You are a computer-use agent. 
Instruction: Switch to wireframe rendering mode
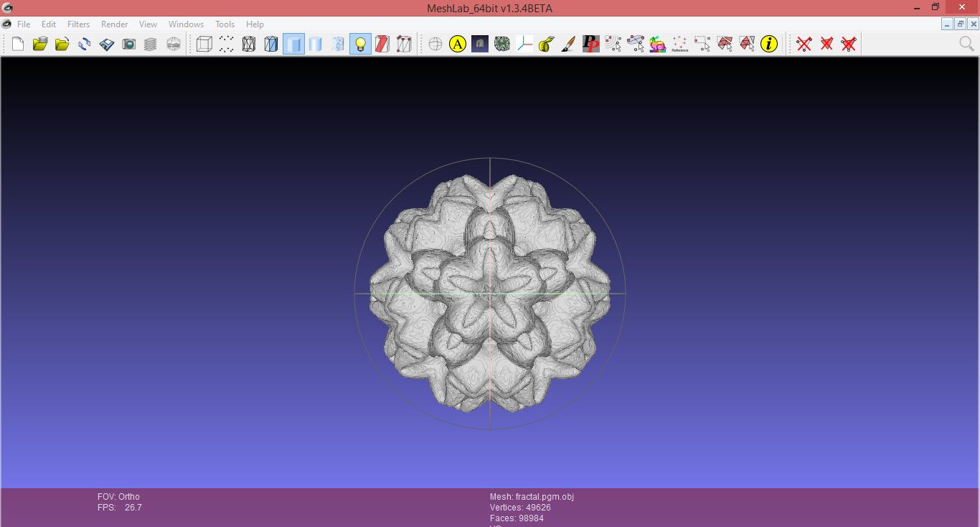(248, 44)
